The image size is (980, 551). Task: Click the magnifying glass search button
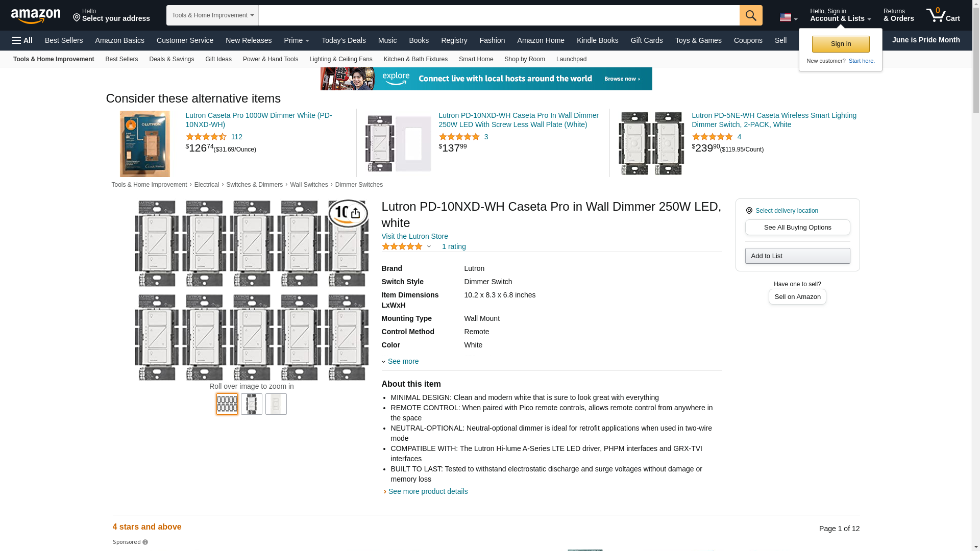[x=750, y=15]
